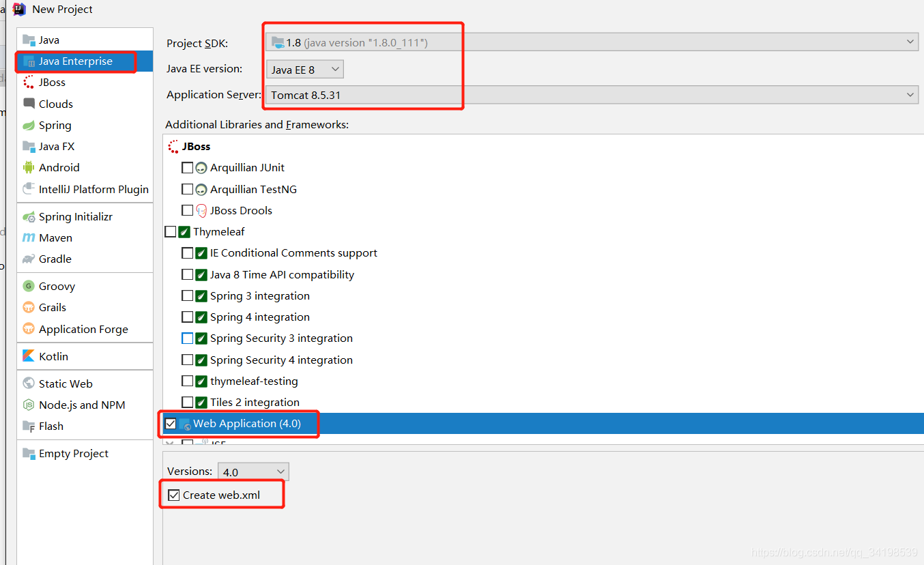Open the Java EE version dropdown
Image resolution: width=924 pixels, height=565 pixels.
point(304,70)
